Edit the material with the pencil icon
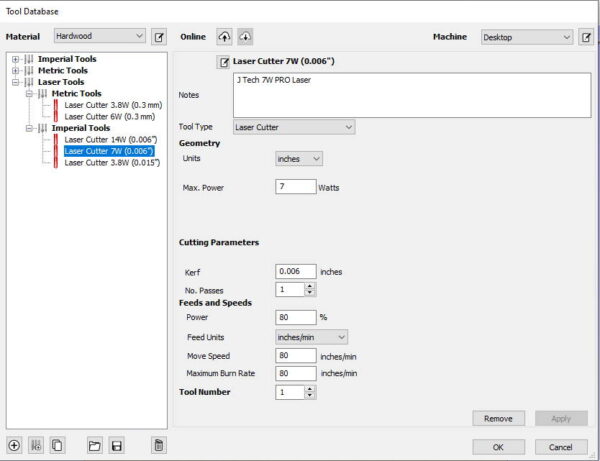 coord(159,37)
